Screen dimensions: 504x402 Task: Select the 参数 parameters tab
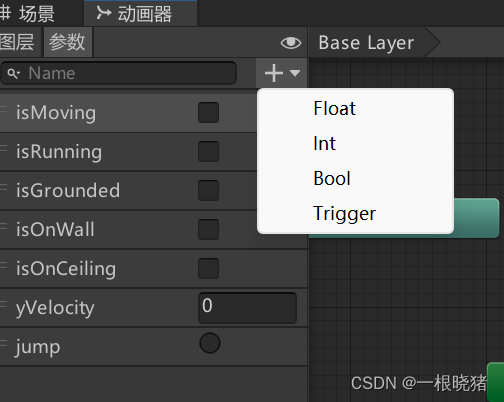tap(67, 42)
